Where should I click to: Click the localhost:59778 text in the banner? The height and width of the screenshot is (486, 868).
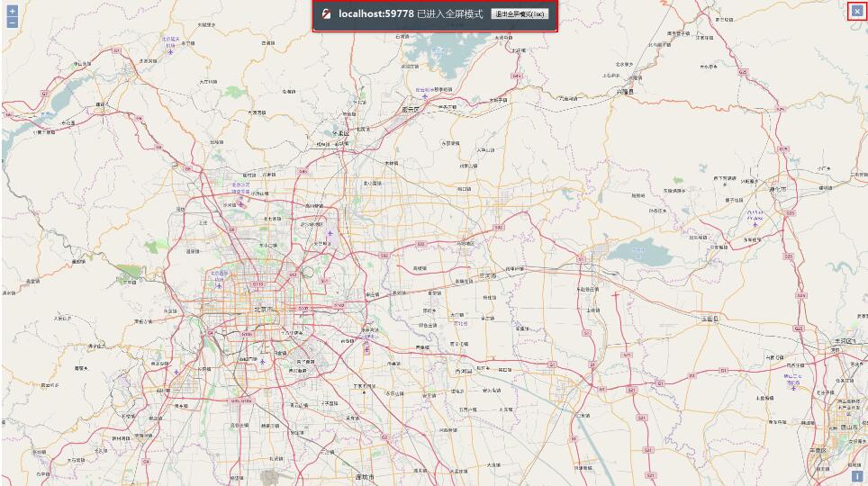tap(375, 13)
